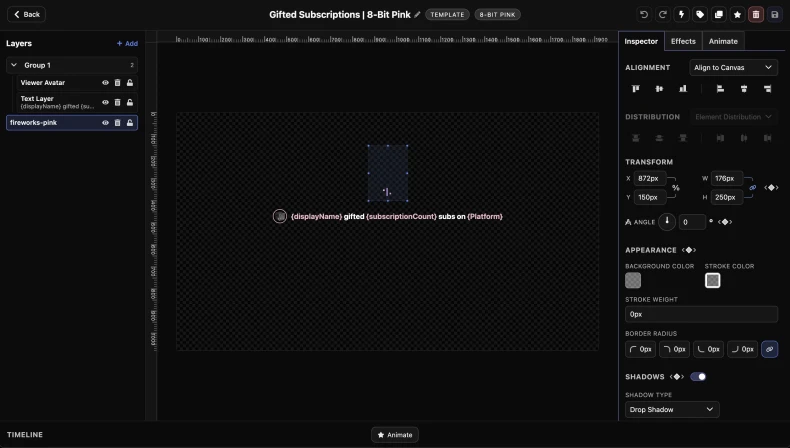Click the 8-BIT PINK badge
Image resolution: width=790 pixels, height=448 pixels.
point(497,15)
